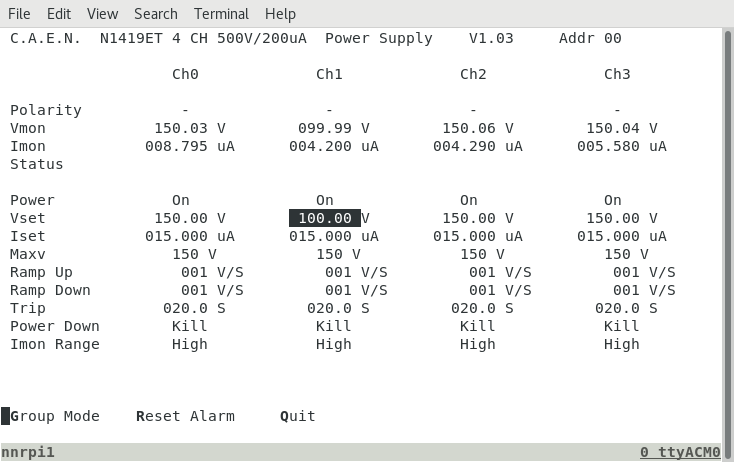Open the Terminal menu
The image size is (734, 462).
(x=221, y=14)
